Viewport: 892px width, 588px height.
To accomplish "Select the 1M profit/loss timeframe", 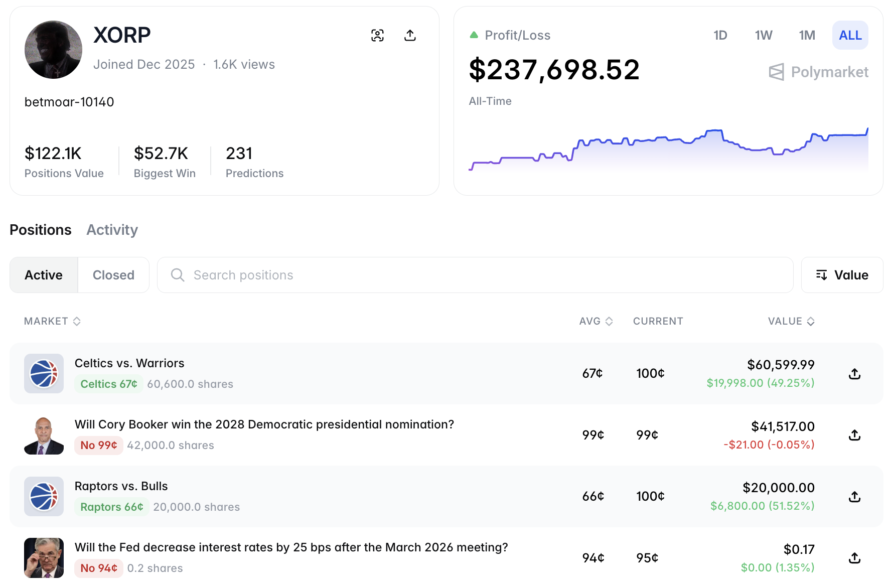I will click(x=807, y=36).
